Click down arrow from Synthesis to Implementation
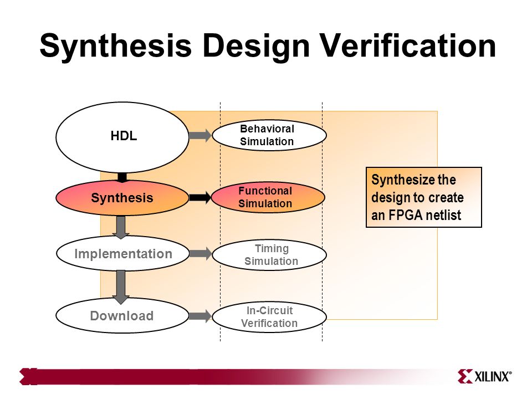532x399 pixels. point(121,227)
